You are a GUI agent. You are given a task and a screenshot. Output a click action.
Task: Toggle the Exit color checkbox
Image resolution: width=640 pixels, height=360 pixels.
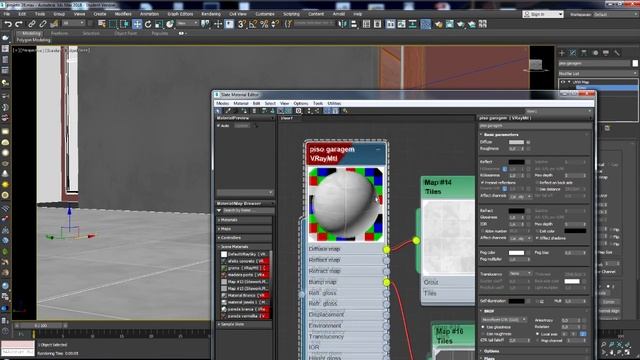537,231
